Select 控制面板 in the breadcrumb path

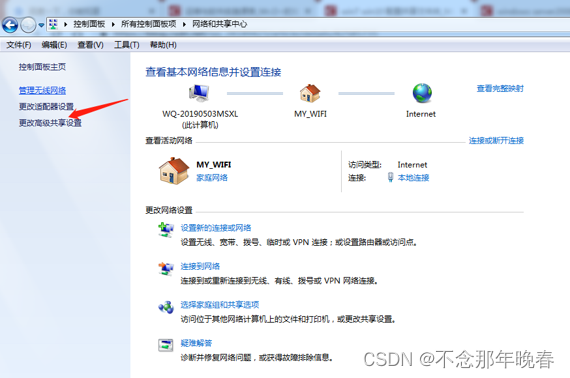click(89, 24)
